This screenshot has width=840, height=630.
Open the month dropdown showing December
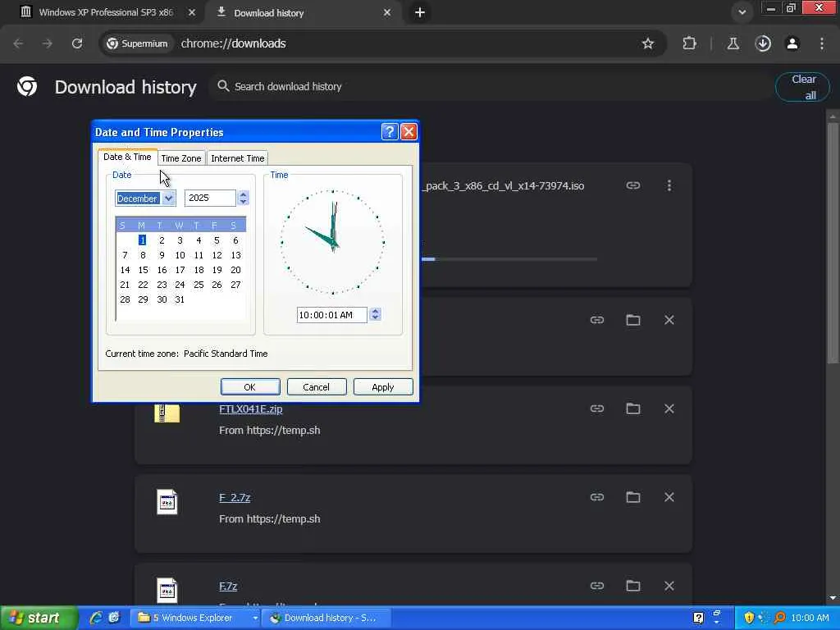click(x=168, y=199)
